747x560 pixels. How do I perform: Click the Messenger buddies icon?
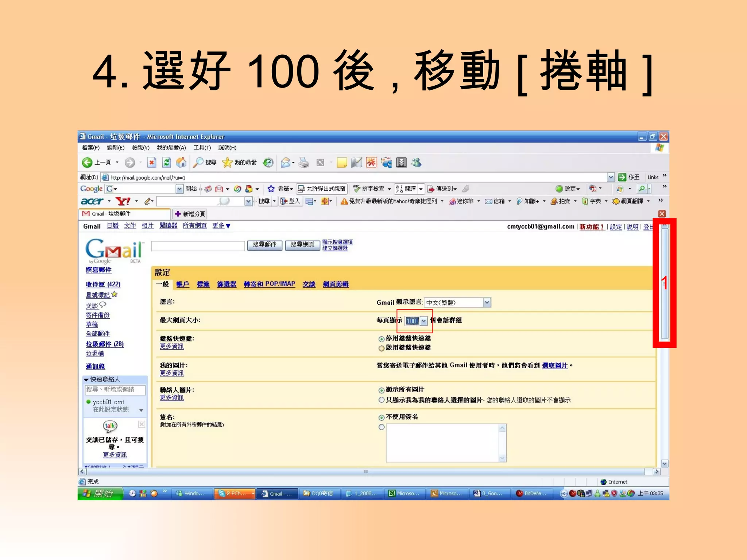pos(416,162)
